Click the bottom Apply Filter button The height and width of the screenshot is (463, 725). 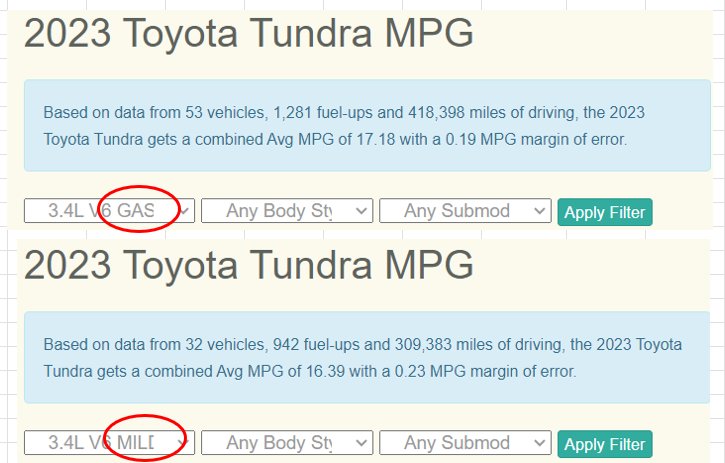605,444
